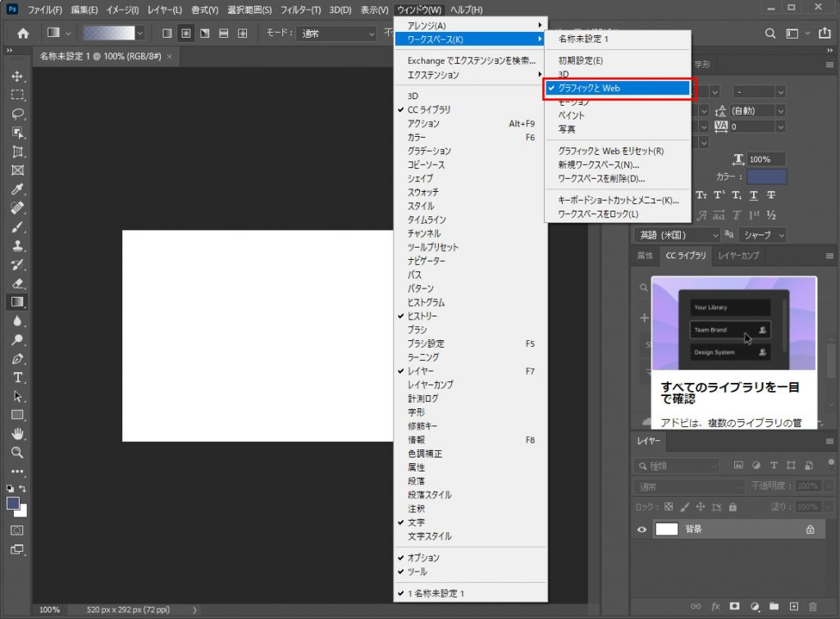Close the 名称未設定 1 document tab
The width and height of the screenshot is (840, 619).
169,57
